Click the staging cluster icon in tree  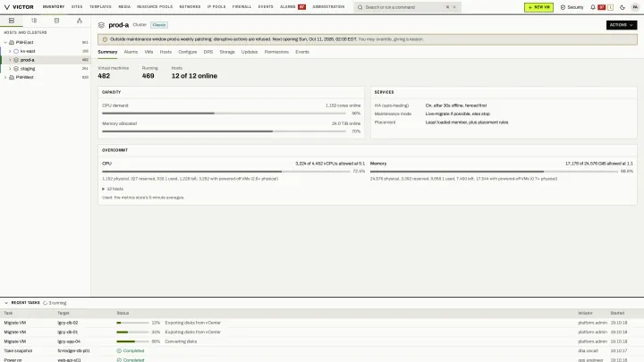pyautogui.click(x=16, y=69)
